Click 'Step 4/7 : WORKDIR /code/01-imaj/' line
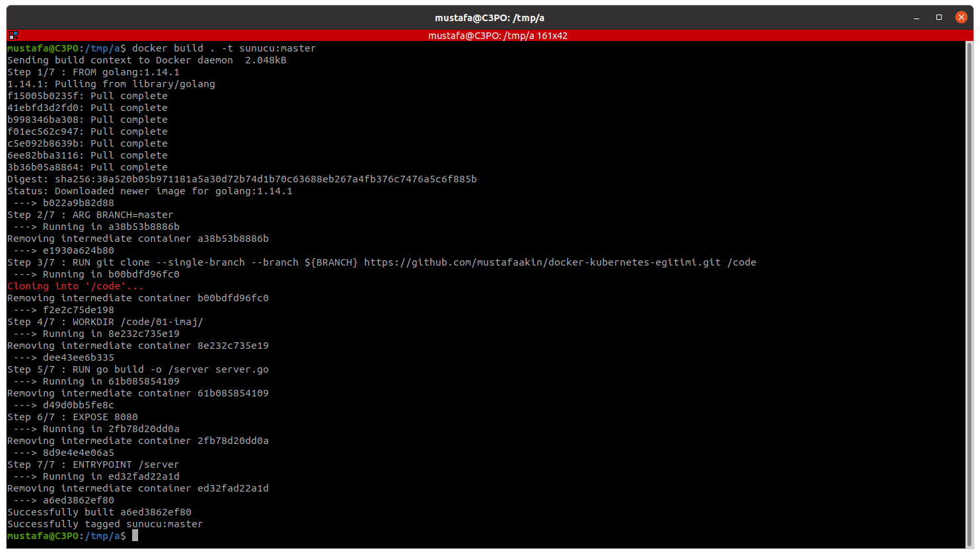The width and height of the screenshot is (980, 555). [x=105, y=322]
